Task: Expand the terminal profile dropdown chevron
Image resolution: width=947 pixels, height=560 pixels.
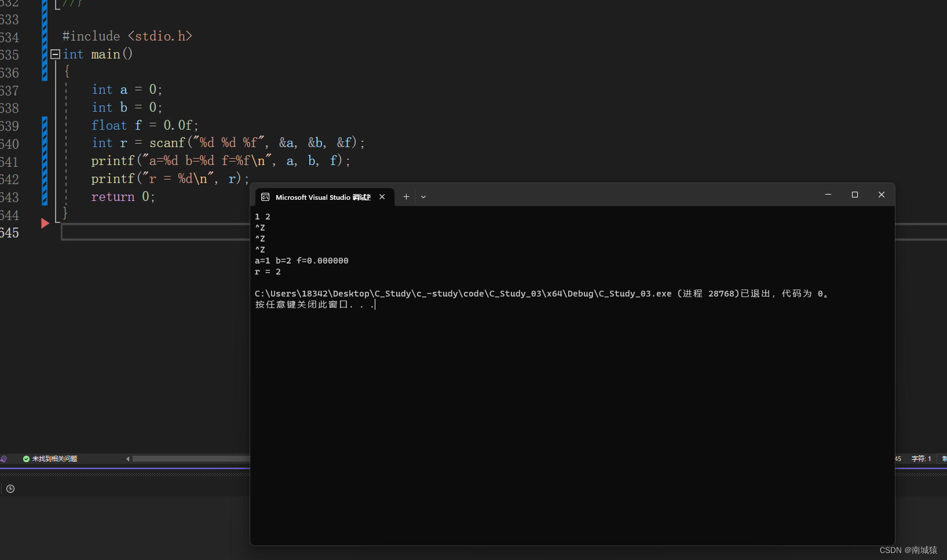Action: [423, 197]
